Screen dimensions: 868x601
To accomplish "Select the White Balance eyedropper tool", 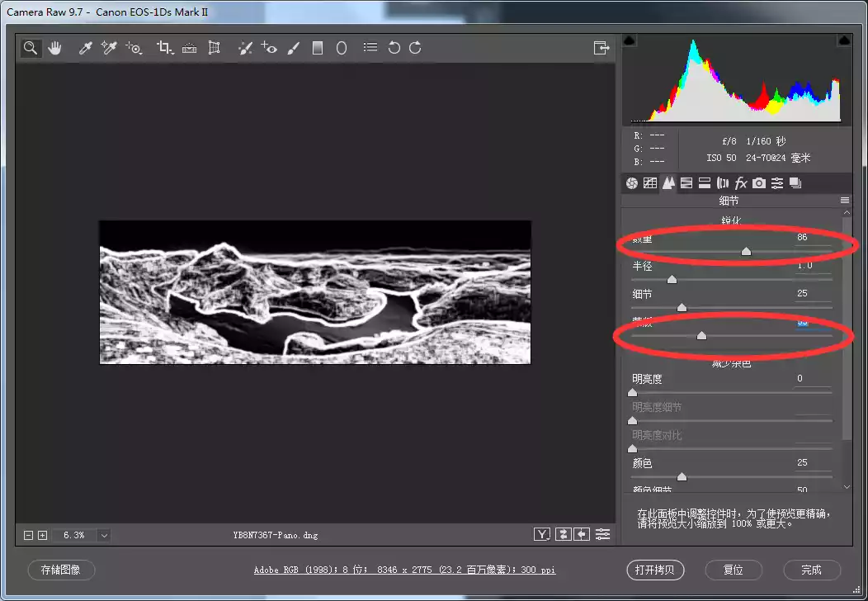I will [x=85, y=48].
